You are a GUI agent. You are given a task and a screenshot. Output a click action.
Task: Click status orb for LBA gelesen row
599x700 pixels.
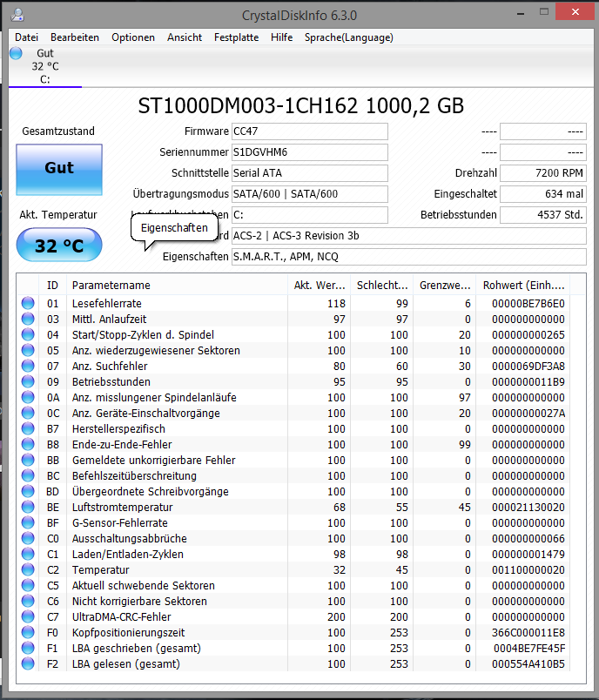28,663
